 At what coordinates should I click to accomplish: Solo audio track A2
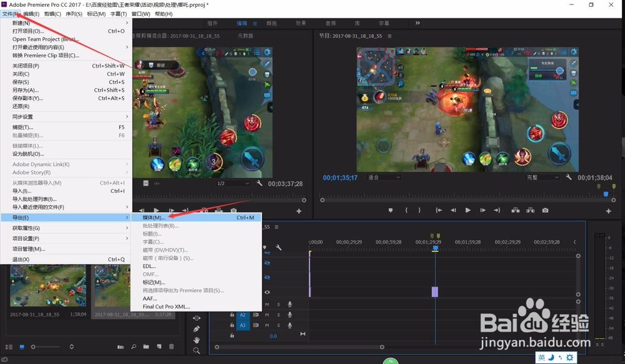(278, 315)
